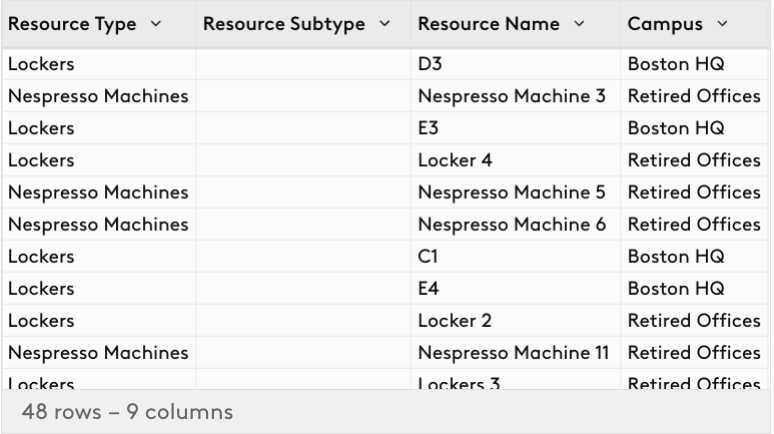Click Retired Offices in the Locker 2 row
The height and width of the screenshot is (434, 774).
point(694,320)
